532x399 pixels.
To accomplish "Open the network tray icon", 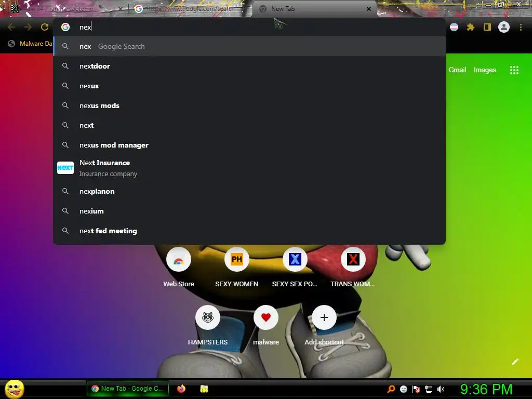I will [x=429, y=389].
